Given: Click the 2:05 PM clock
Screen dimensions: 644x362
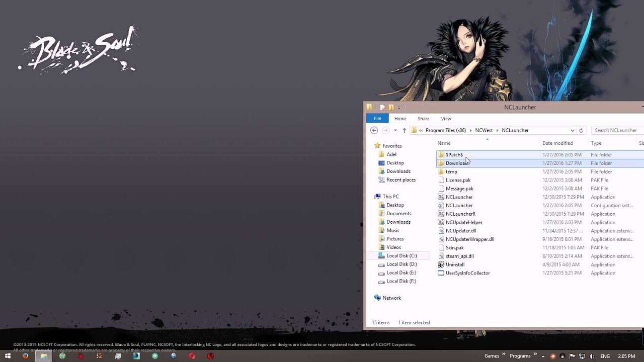Looking at the screenshot, I should point(626,356).
